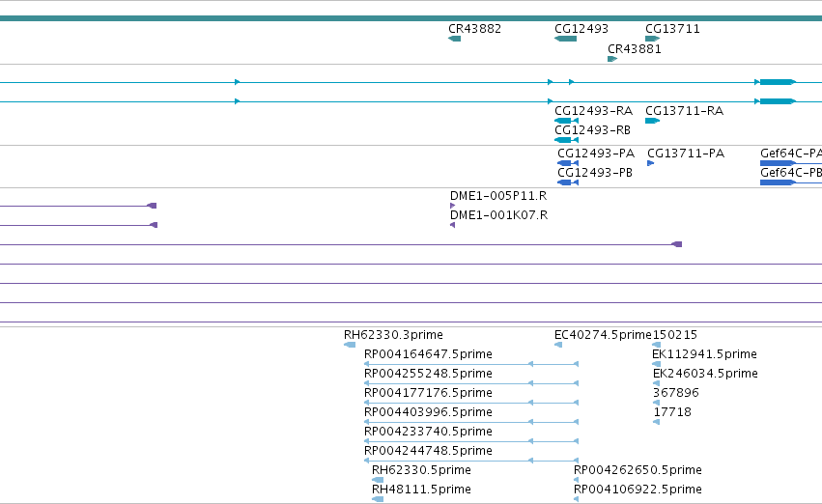Screen dimensions: 822x504
Task: Select the feature labeled 150215
Action: (x=656, y=345)
